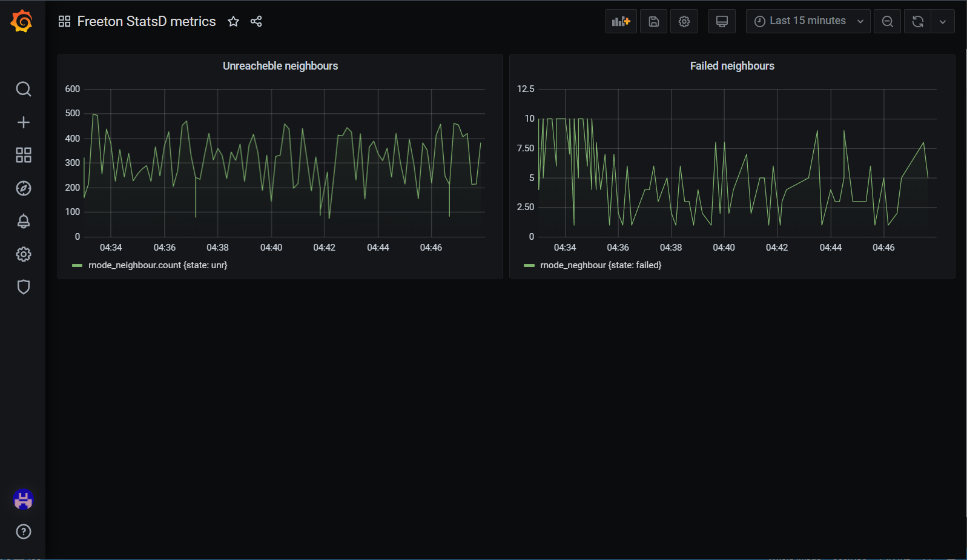This screenshot has width=967, height=560.
Task: Save the dashboard with disk icon
Action: [x=653, y=21]
